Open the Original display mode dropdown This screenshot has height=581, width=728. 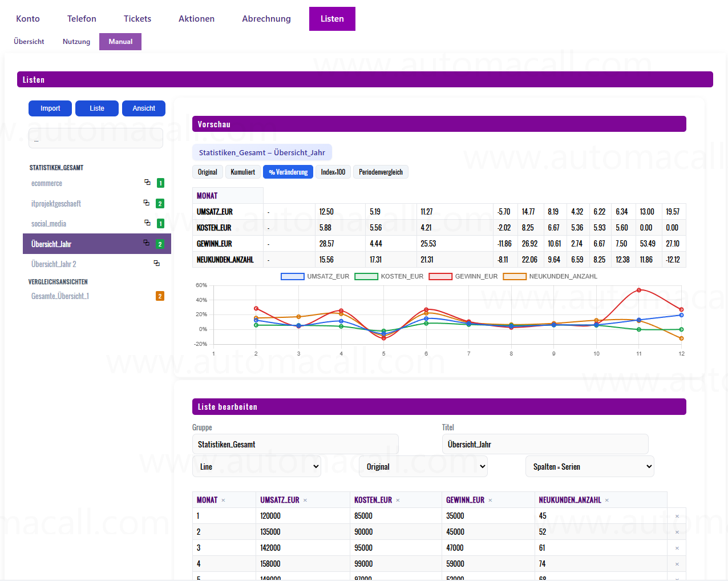click(423, 467)
